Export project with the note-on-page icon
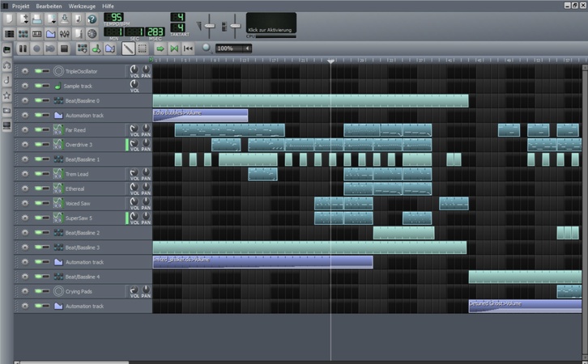Screen dimensions: 588x364 (x=79, y=19)
